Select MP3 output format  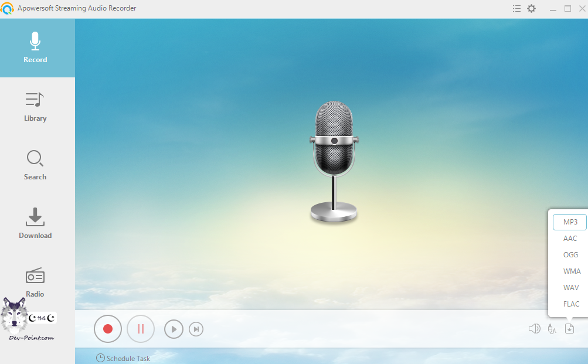[570, 222]
